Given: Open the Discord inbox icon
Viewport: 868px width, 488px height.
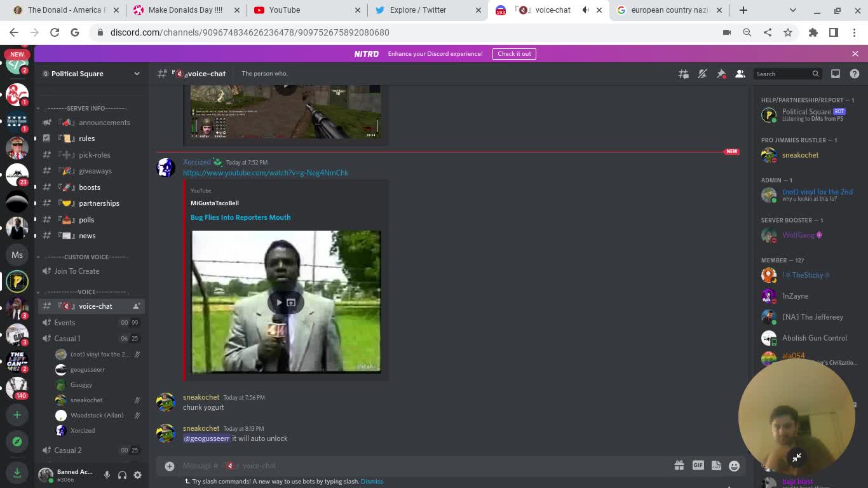Looking at the screenshot, I should pyautogui.click(x=836, y=74).
